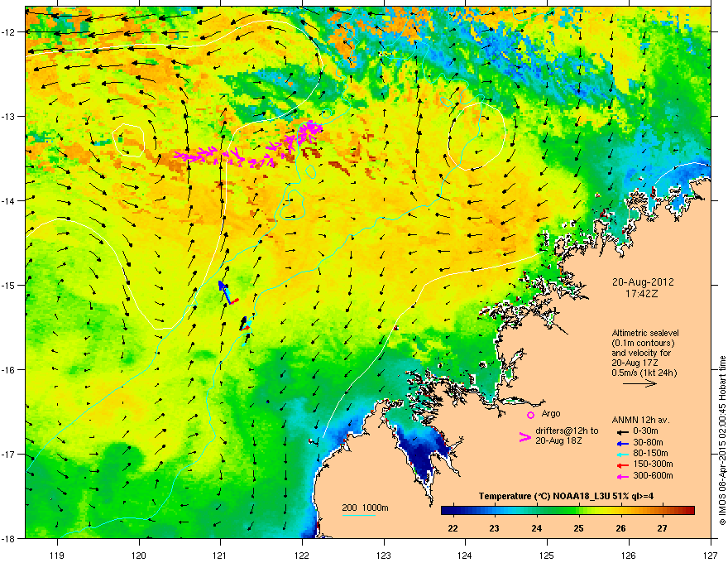728x563 pixels.
Task: Click the '0-30m' depth label
Action: (x=645, y=431)
